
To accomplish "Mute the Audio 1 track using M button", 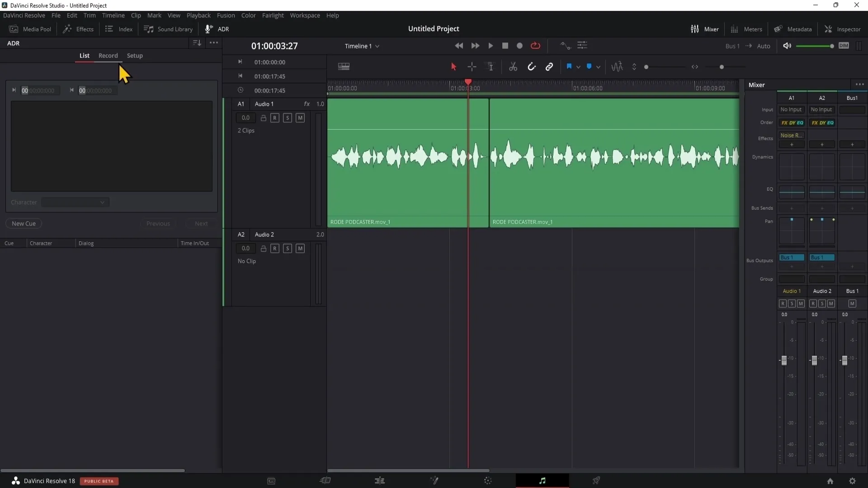I will pyautogui.click(x=301, y=117).
